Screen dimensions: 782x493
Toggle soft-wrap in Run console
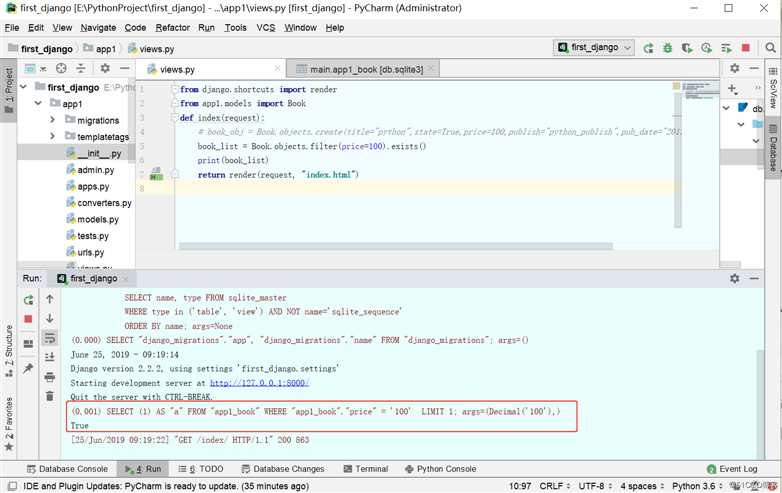pyautogui.click(x=50, y=337)
